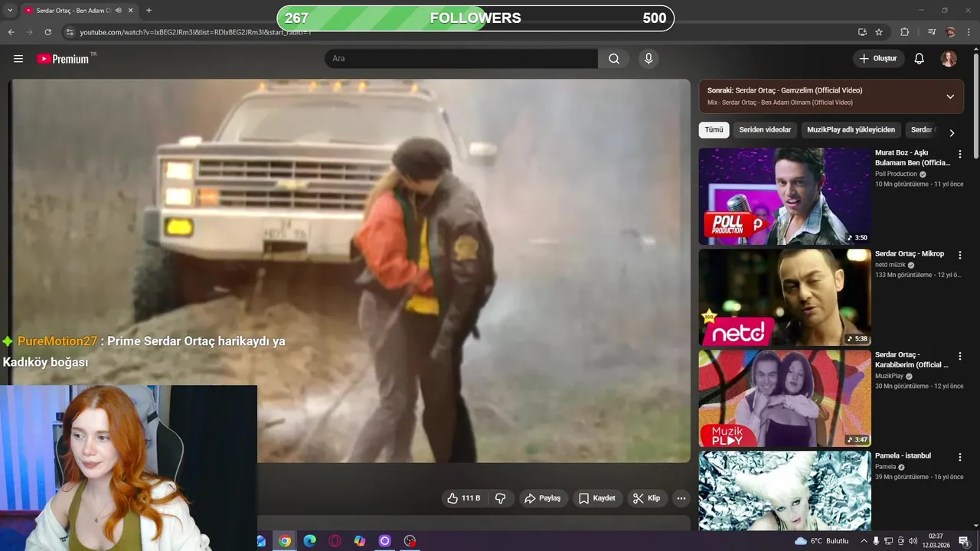This screenshot has height=551, width=980.
Task: Click the Chrome address bar URL
Action: (195, 32)
